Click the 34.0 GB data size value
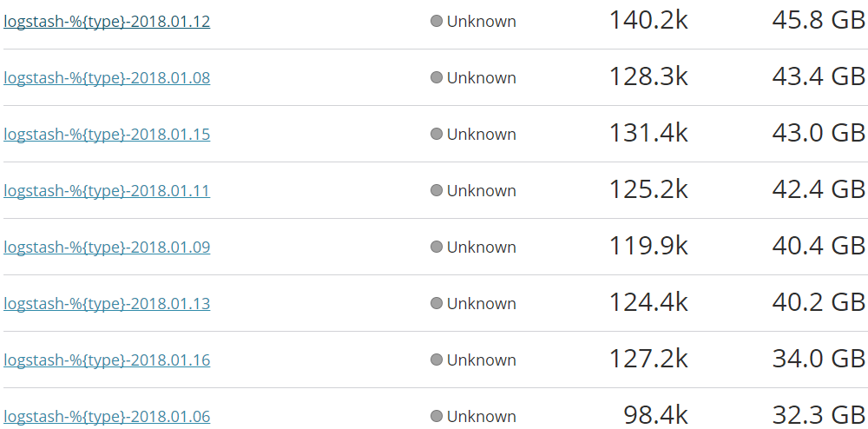This screenshot has height=429, width=868. coord(819,360)
